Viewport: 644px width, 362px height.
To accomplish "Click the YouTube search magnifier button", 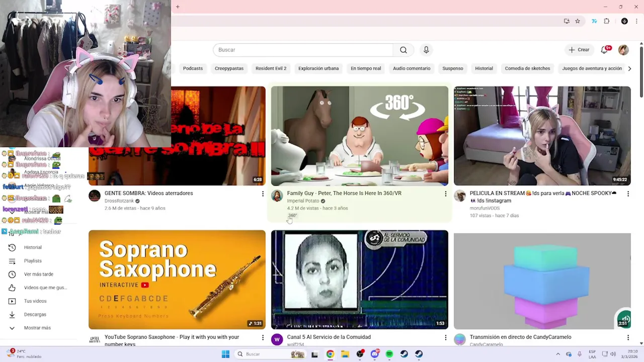I will point(403,50).
